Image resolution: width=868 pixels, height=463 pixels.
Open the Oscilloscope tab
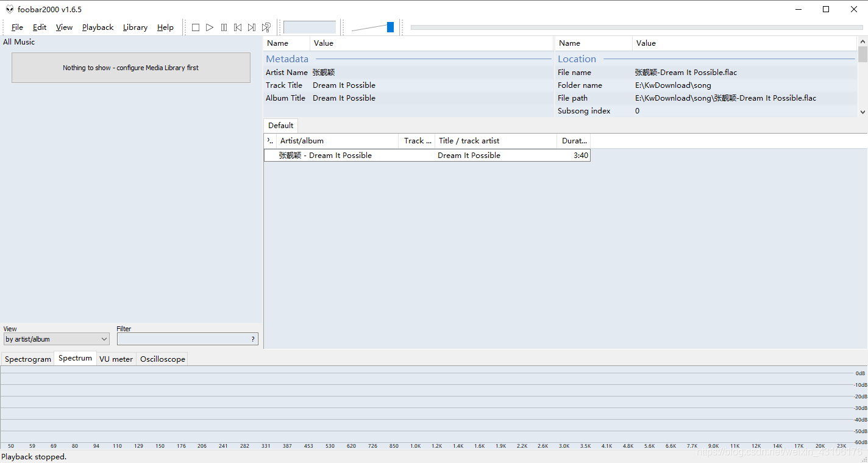162,359
